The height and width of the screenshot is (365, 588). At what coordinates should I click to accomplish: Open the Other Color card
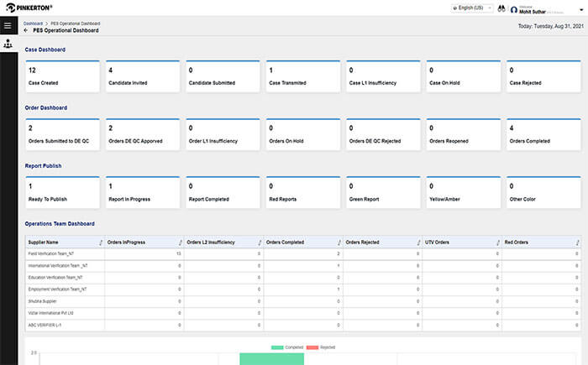(543, 192)
